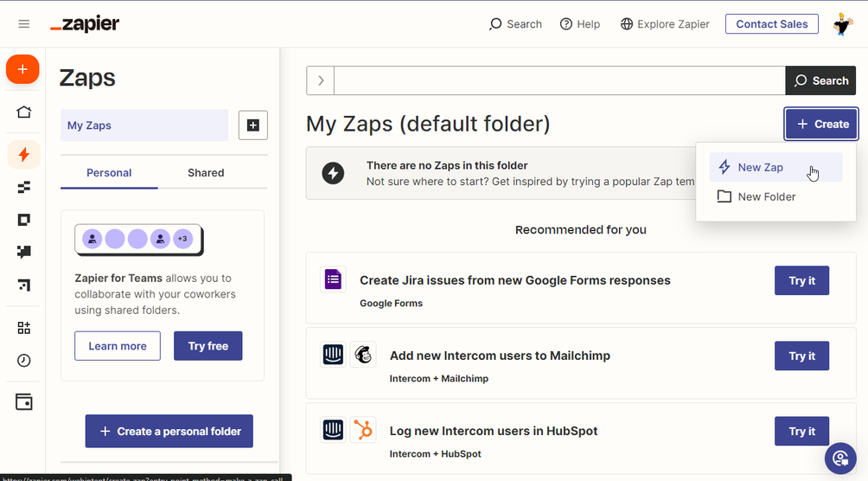The image size is (868, 481).
Task: Click the team members avatars graphic
Action: [139, 240]
